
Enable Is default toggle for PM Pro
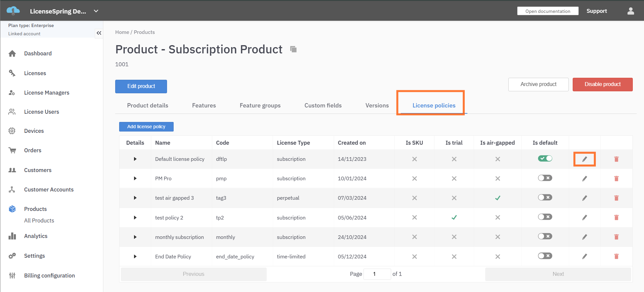[545, 178]
